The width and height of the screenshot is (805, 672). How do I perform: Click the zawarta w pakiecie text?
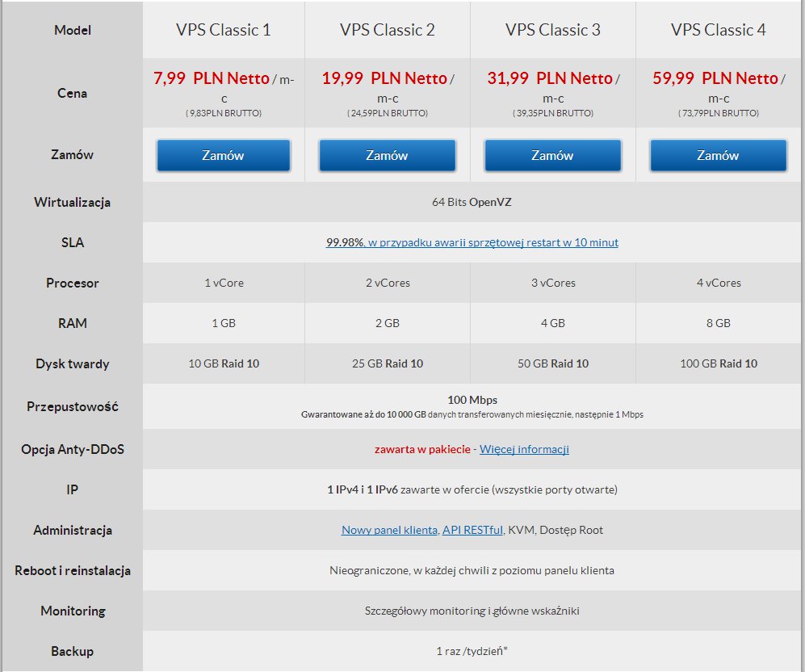pos(422,449)
